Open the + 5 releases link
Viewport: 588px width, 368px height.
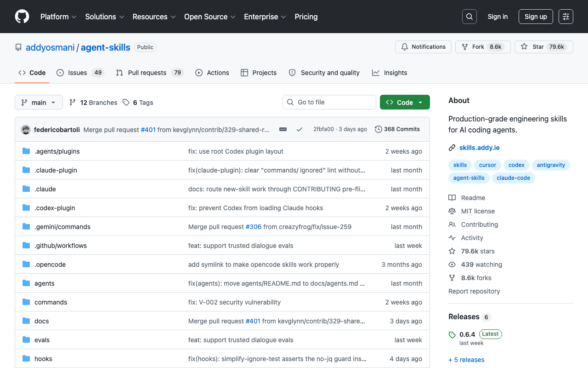(466, 360)
